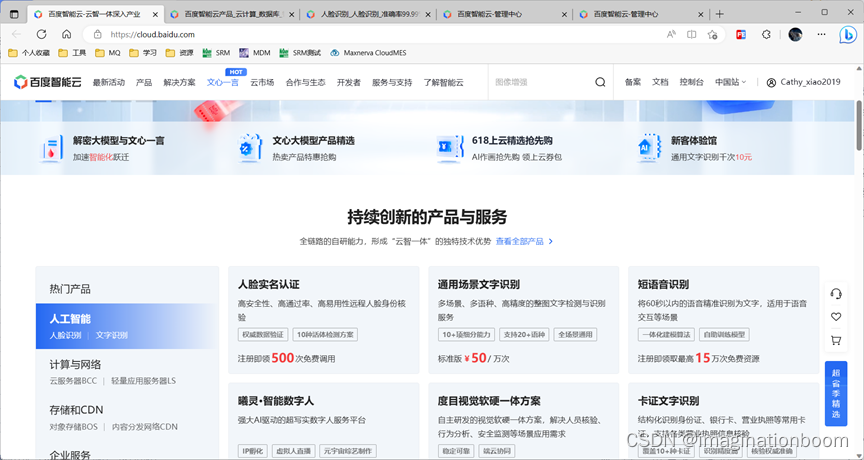
Task: Open the 短语音识别 product card
Action: pyautogui.click(x=723, y=320)
